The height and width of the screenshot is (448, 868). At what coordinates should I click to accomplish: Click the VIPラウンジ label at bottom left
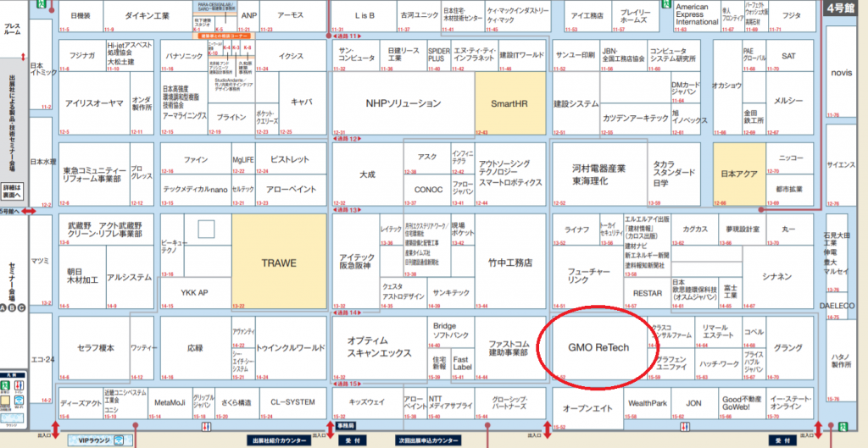(97, 440)
